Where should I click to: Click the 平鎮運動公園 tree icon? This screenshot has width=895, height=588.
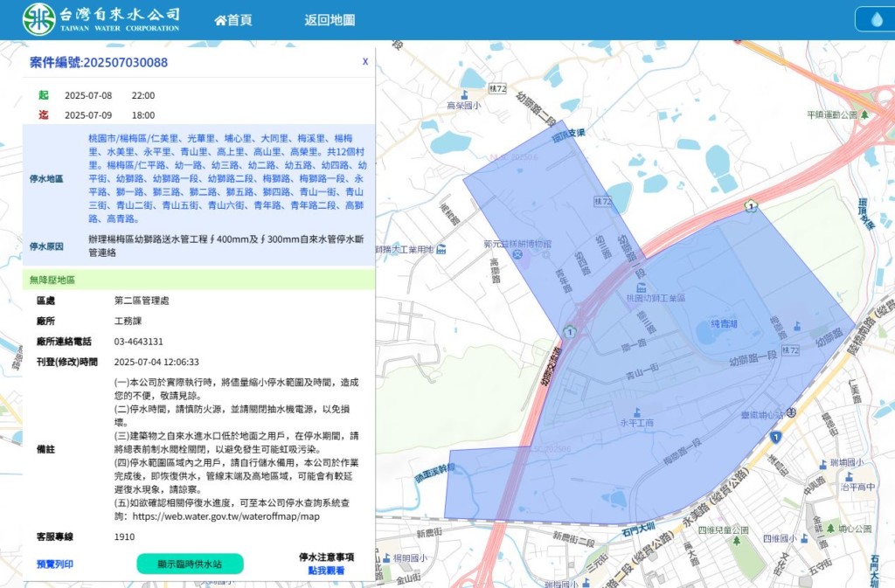864,114
